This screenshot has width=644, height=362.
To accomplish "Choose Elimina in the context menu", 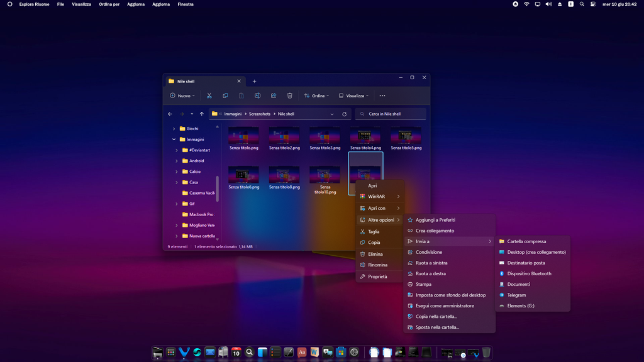I will pos(379,254).
